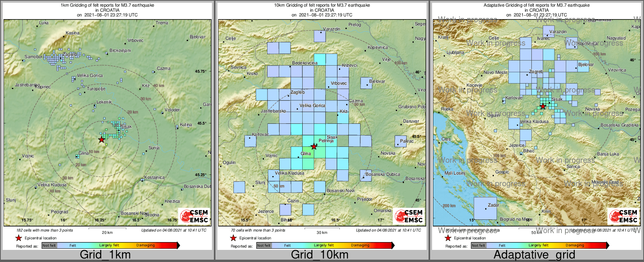This screenshot has width=644, height=262.
Task: Click the Lekenik label on the 1km map
Action: pos(104,102)
